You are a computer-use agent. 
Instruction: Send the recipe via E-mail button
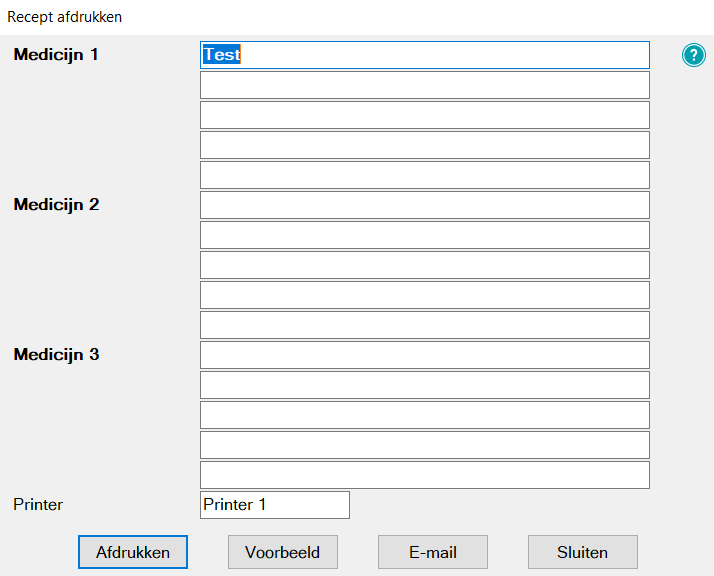tap(433, 552)
